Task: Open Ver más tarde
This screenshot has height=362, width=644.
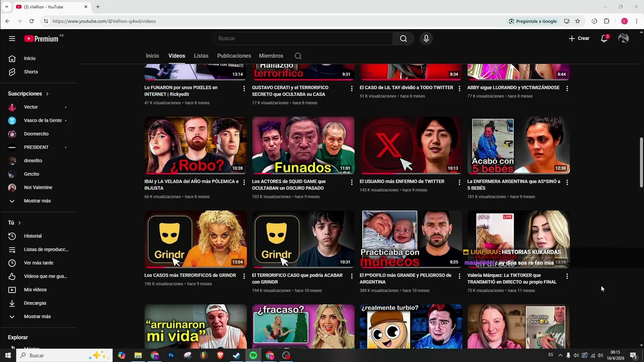Action: click(x=38, y=263)
